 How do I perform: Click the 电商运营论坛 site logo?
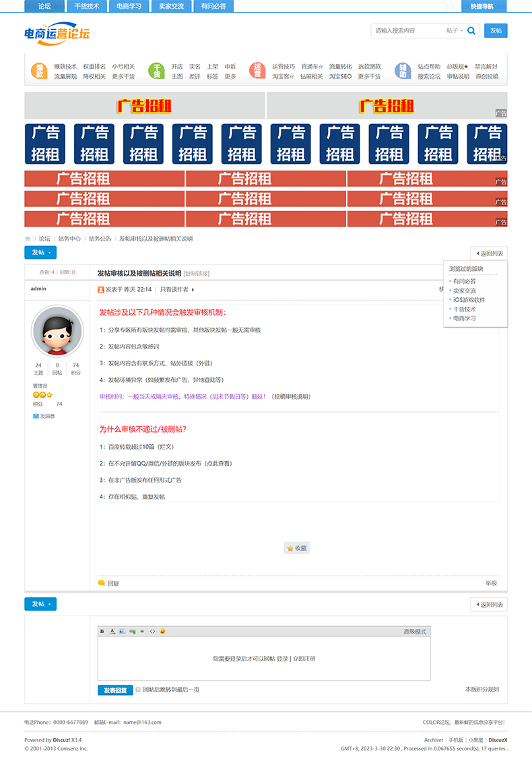pos(57,33)
